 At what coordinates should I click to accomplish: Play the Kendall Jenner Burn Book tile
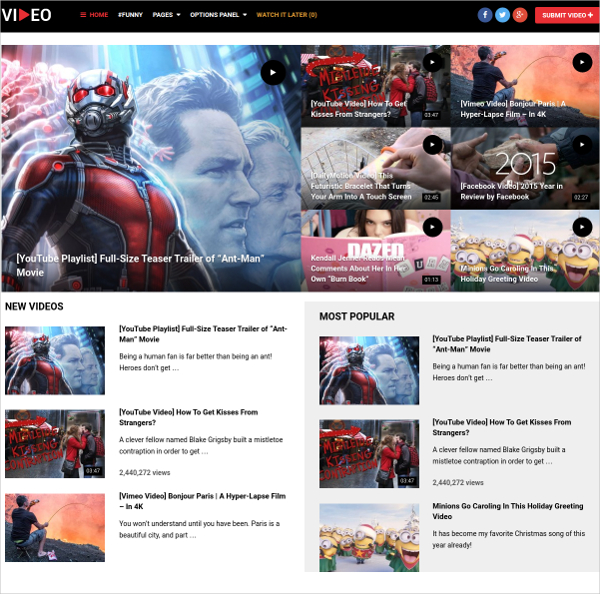(x=432, y=227)
